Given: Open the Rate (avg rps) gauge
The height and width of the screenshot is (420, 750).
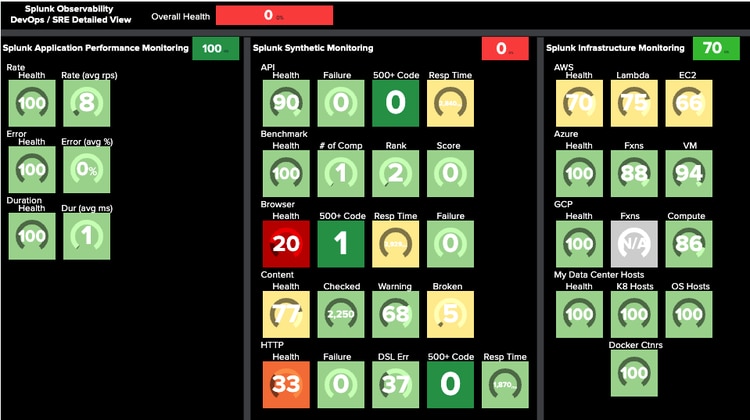Looking at the screenshot, I should (87, 104).
